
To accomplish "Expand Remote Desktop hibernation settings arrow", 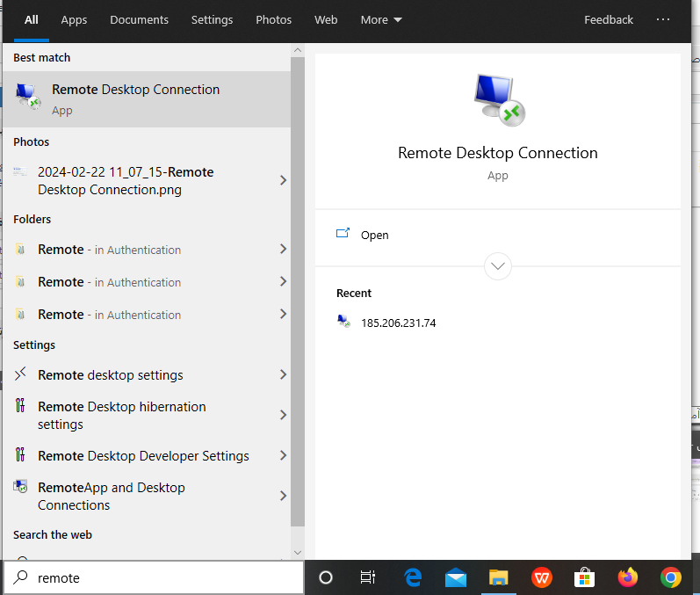I will click(283, 415).
